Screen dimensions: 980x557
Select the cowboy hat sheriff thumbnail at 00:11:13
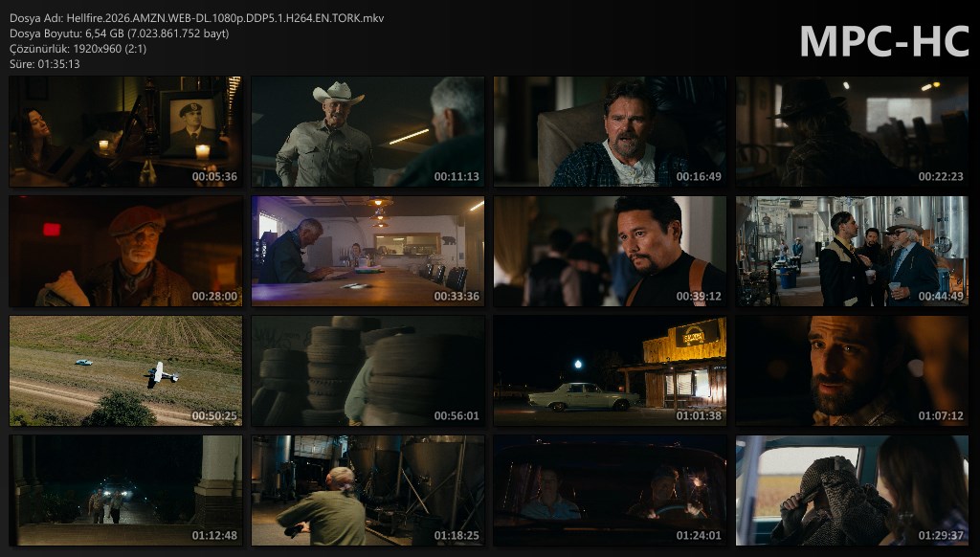coord(367,132)
